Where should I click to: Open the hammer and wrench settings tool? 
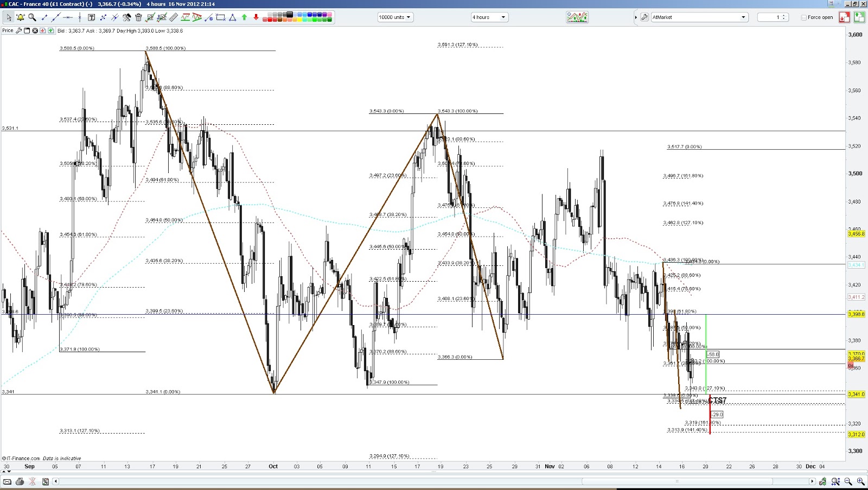coord(126,17)
